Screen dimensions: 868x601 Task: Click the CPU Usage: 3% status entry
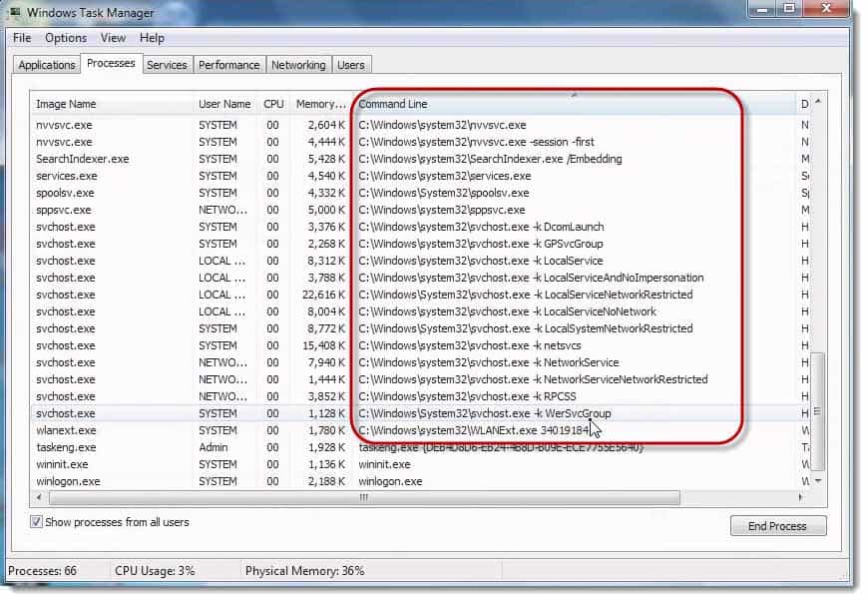(155, 571)
